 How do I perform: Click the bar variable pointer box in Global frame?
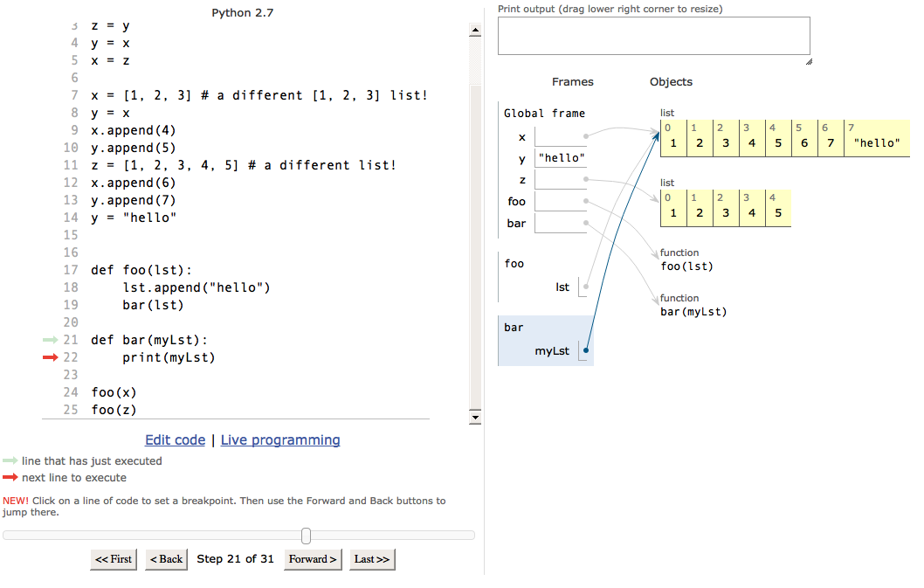click(x=561, y=223)
